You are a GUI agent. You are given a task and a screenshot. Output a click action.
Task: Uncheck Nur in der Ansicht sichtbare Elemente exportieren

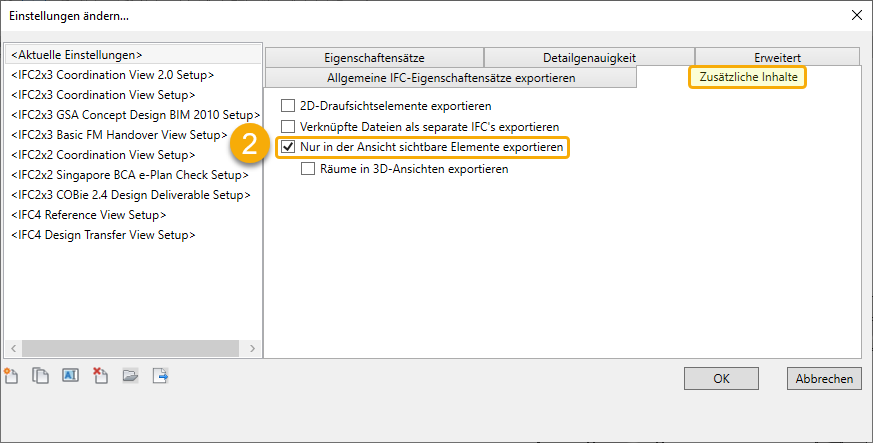(288, 148)
